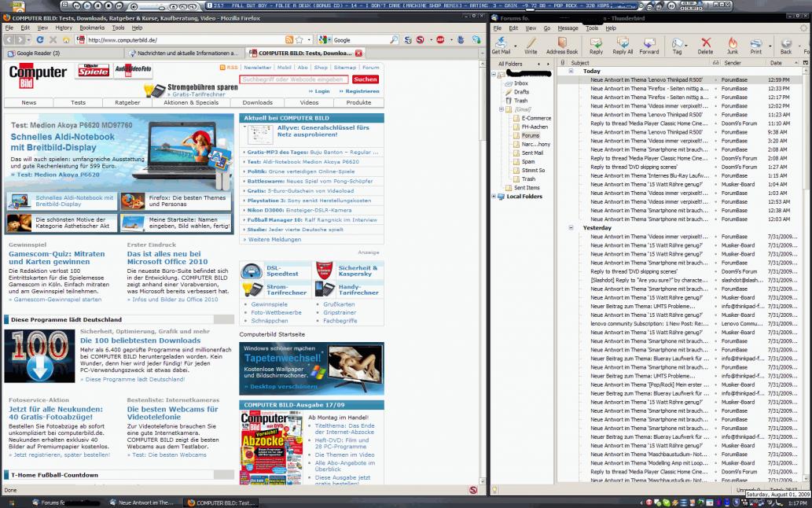Click the red Suchen button

[x=366, y=79]
